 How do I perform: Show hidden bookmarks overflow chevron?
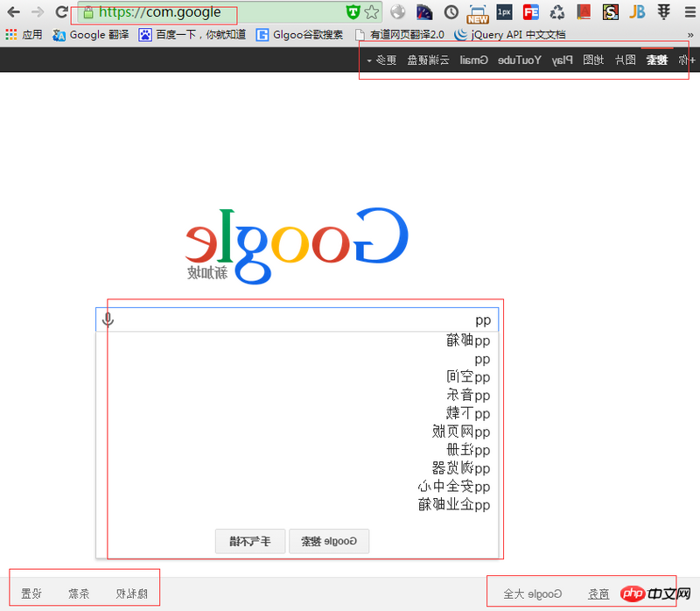(689, 35)
